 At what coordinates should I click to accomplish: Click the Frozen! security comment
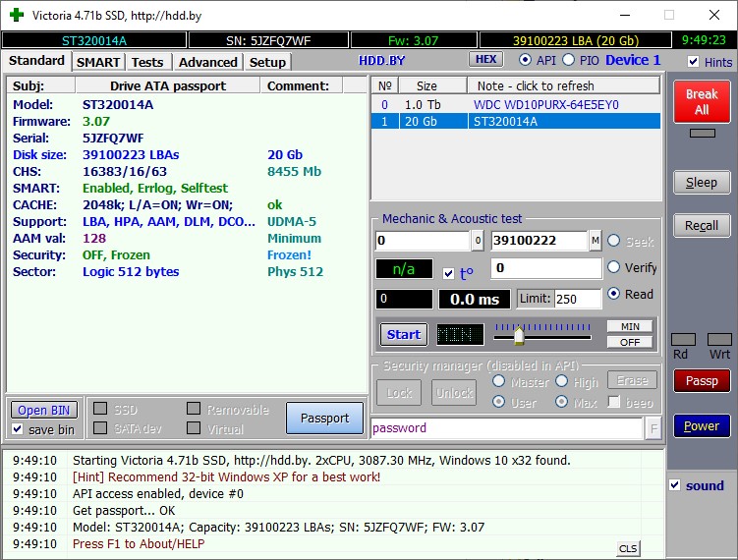pos(289,255)
